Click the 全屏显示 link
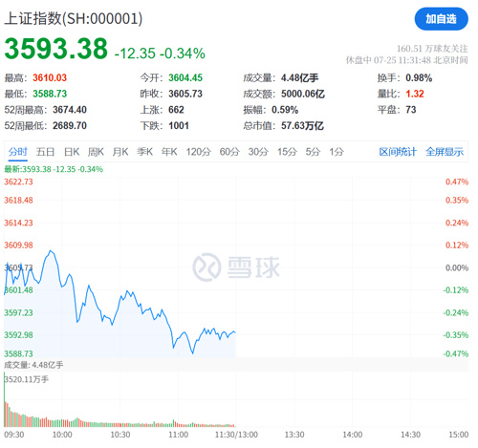 tap(445, 152)
